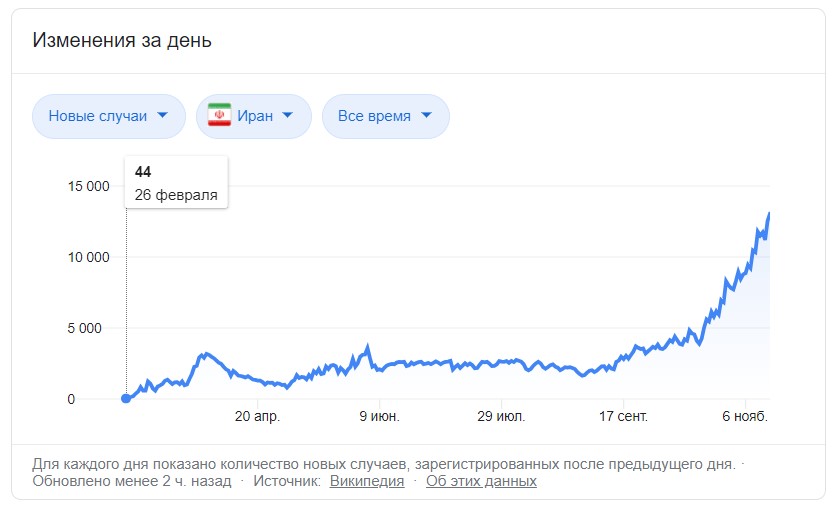Open the Иран country dropdown

(254, 116)
